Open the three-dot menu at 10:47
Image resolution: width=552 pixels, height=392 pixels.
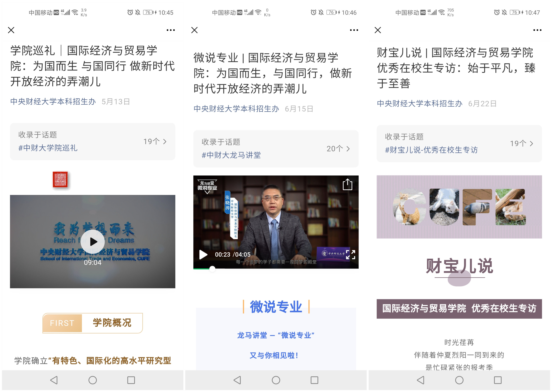(537, 30)
